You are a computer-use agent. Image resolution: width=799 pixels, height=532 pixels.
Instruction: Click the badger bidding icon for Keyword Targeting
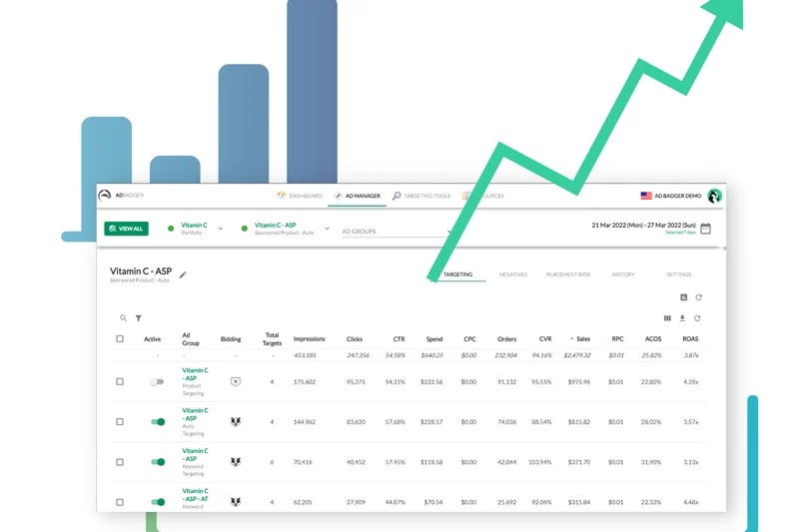[236, 462]
